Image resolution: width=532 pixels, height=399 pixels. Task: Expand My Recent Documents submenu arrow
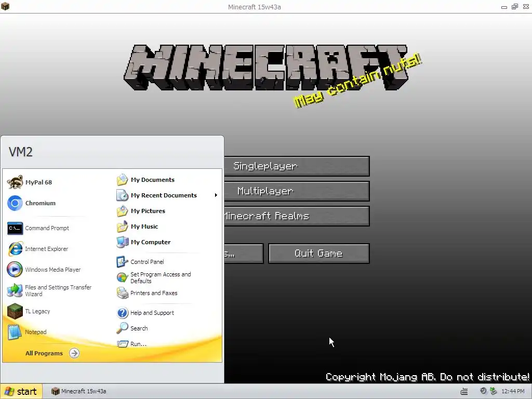point(216,195)
